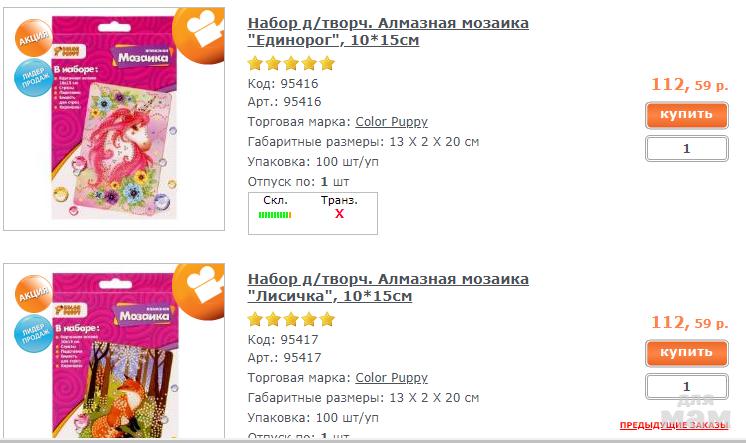Screen dimensions: 746x443
Task: Click the orange Акция badge on Единорог image
Action: 33,38
